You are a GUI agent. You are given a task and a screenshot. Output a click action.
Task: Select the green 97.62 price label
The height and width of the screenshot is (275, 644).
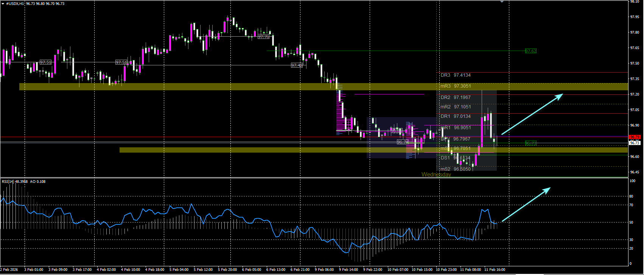531,51
